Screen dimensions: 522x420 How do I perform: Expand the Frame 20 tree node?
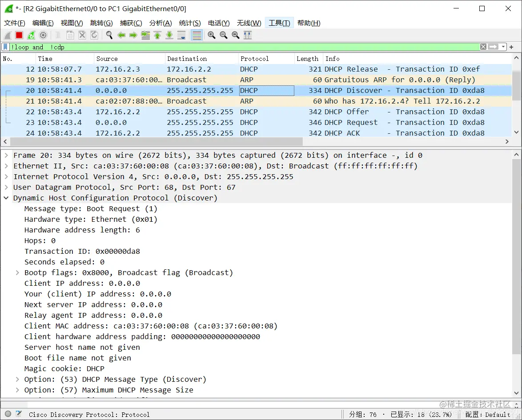[x=6, y=156]
